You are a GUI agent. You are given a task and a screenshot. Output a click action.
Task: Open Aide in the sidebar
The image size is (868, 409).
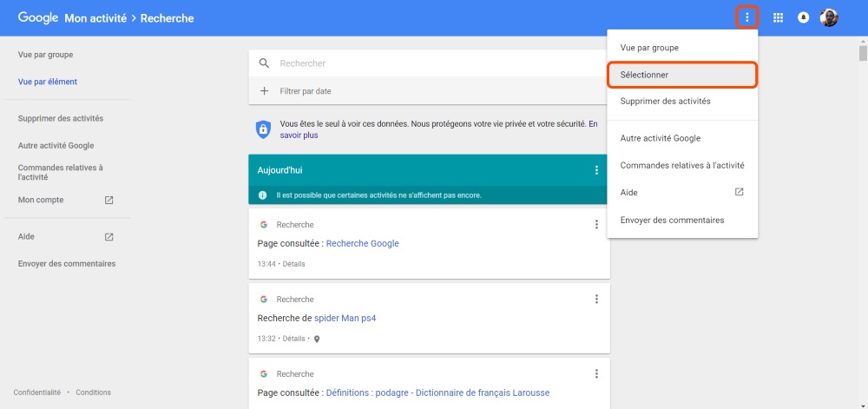pos(26,236)
